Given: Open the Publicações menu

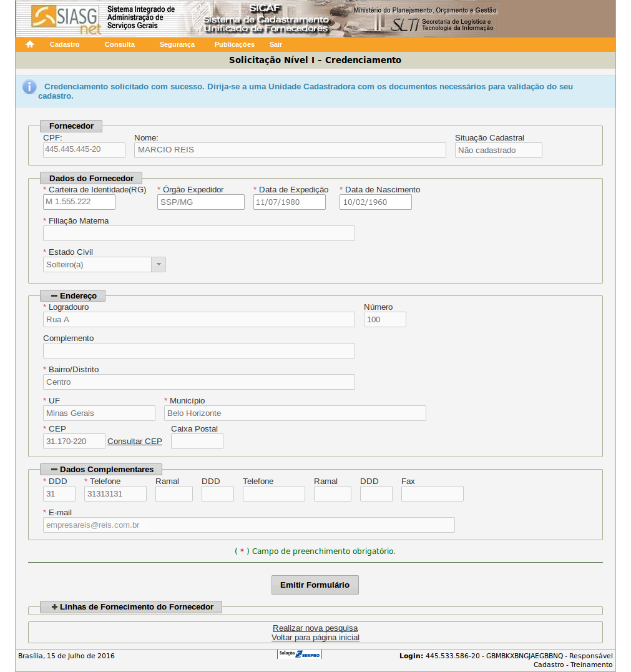Looking at the screenshot, I should (234, 44).
